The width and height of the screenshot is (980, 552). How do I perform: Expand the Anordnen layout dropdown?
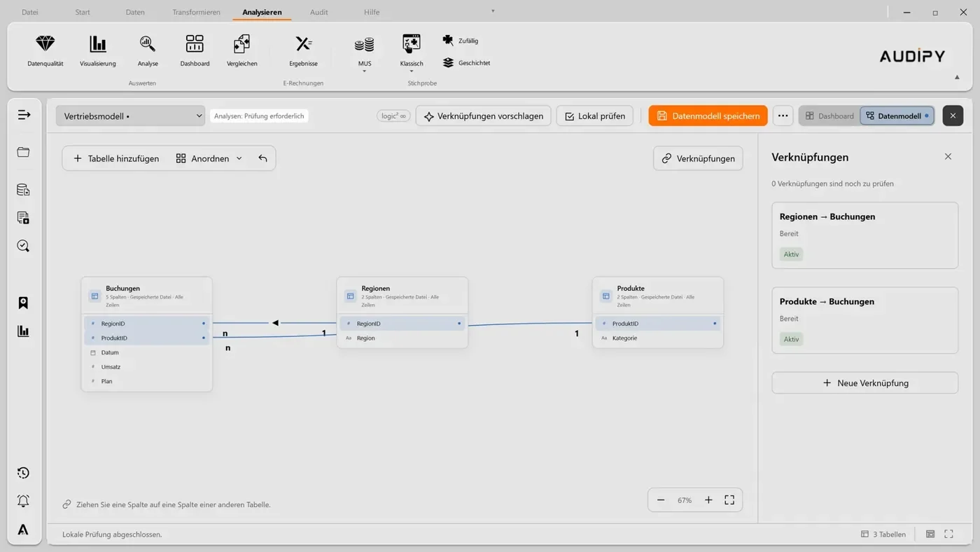coord(209,158)
